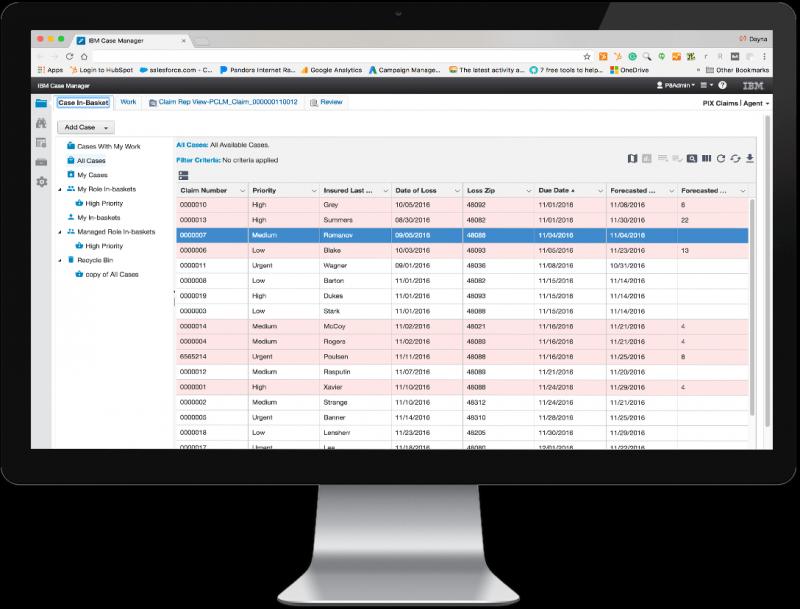
Task: Collapse the Recycle Bin tree node
Action: pos(60,261)
